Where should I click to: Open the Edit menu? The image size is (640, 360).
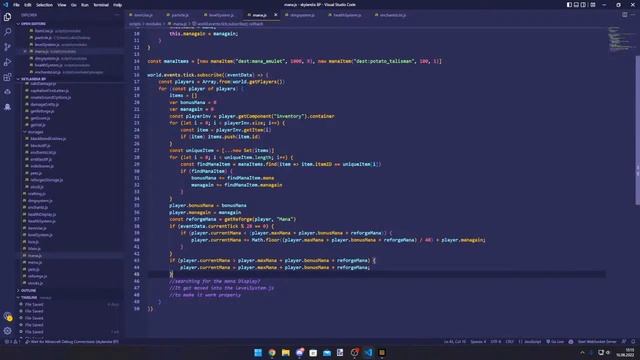(28, 5)
